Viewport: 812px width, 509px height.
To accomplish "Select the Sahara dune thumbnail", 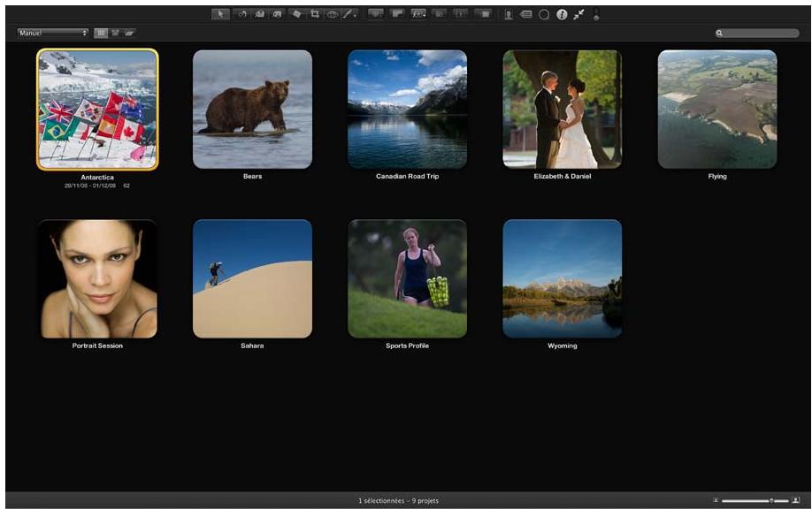I will click(x=252, y=279).
